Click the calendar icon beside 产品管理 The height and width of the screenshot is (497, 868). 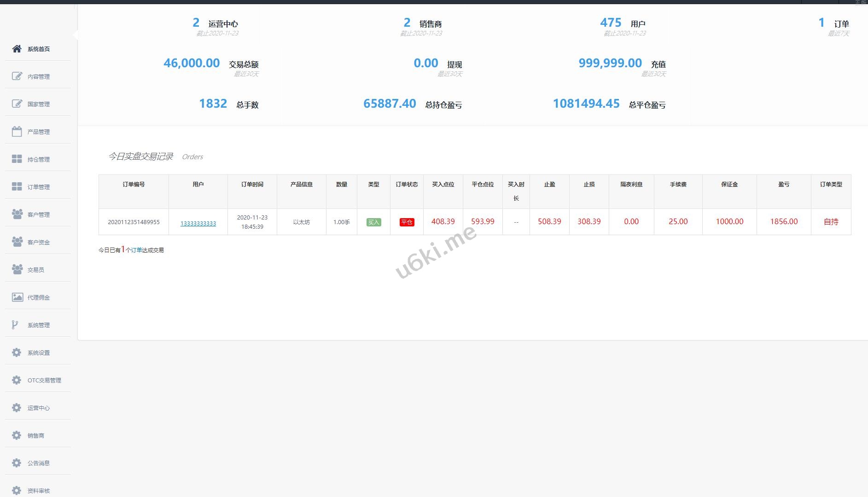point(17,132)
